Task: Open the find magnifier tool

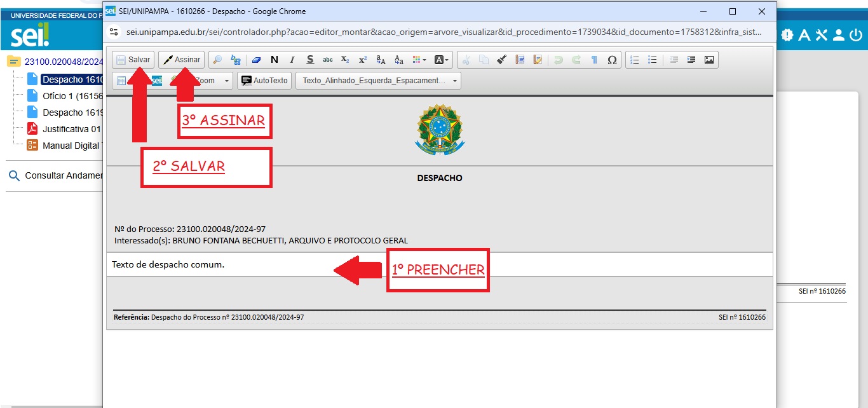Action: pyautogui.click(x=218, y=60)
